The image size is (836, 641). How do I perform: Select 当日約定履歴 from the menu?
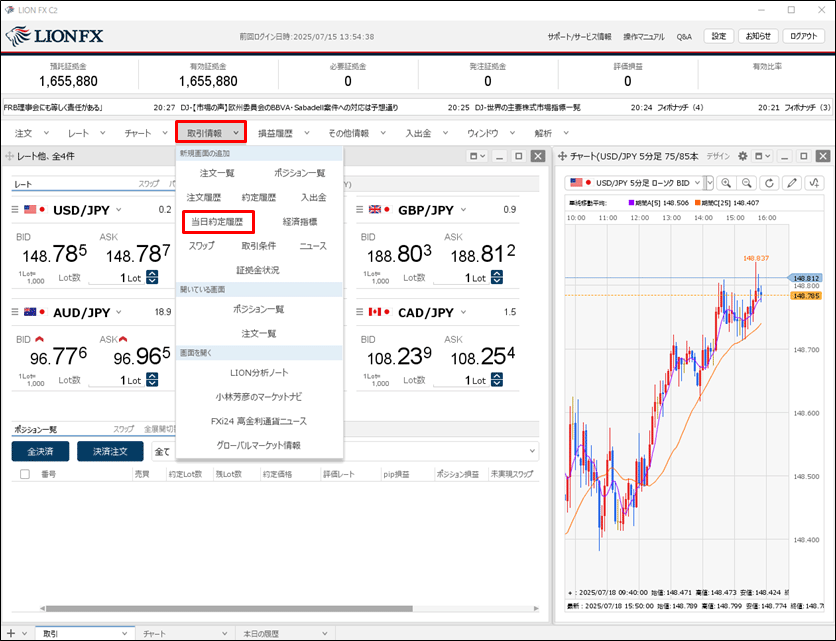[x=218, y=221]
